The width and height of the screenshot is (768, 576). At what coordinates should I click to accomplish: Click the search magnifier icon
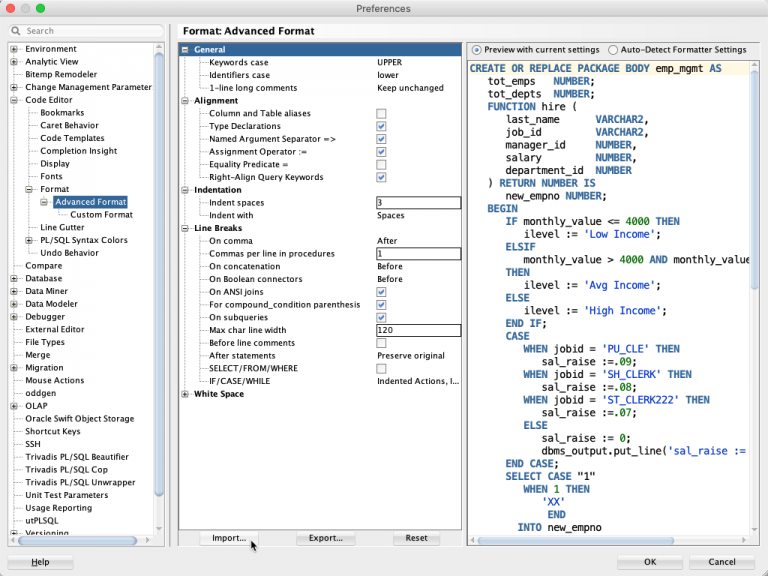coord(16,31)
